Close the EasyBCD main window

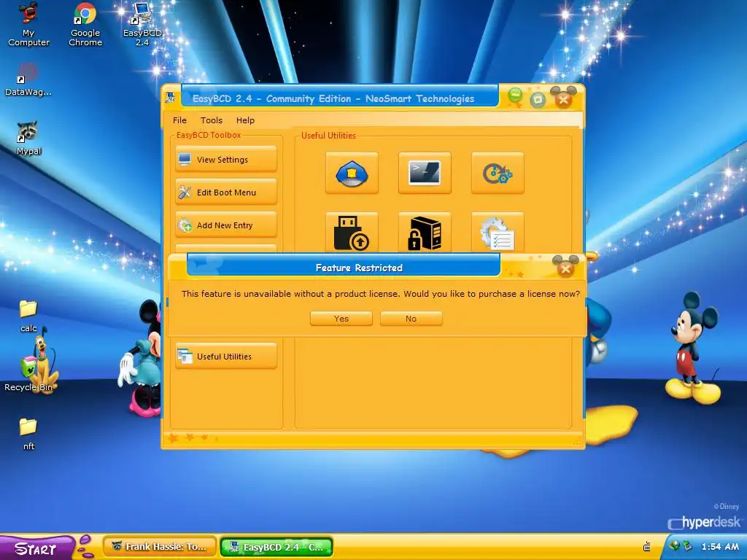click(x=563, y=99)
